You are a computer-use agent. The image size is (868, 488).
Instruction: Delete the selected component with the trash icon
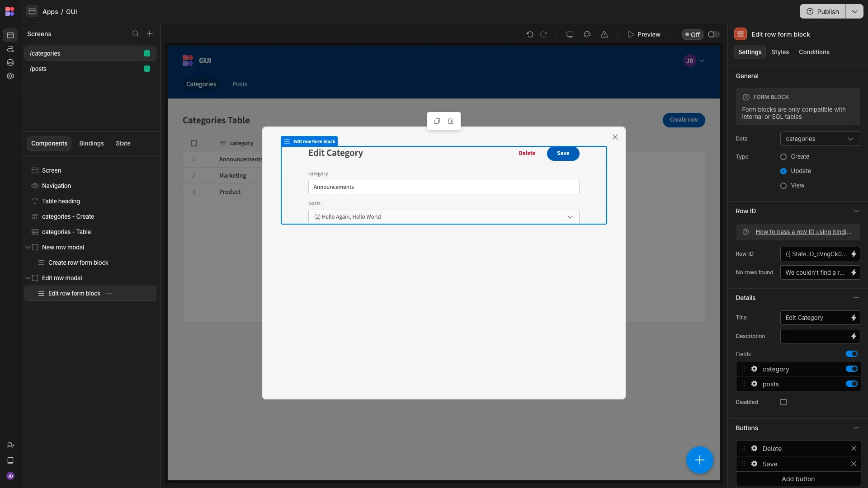[x=451, y=121]
